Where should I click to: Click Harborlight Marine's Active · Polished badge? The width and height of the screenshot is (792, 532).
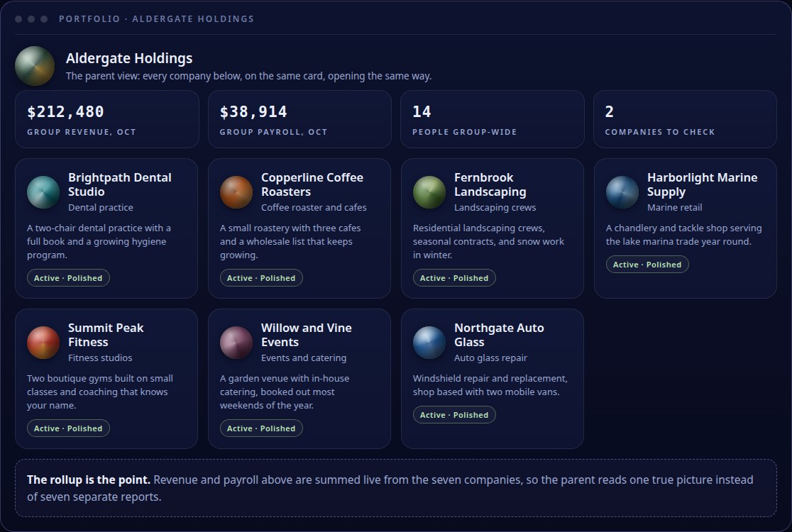[x=647, y=265]
